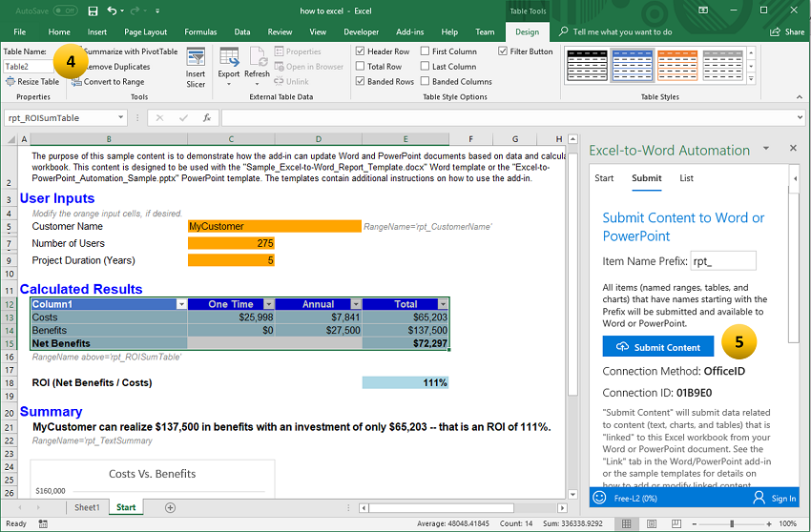Switch to the Sheet1 worksheet tab
Viewport: 811px width, 532px height.
coord(87,508)
